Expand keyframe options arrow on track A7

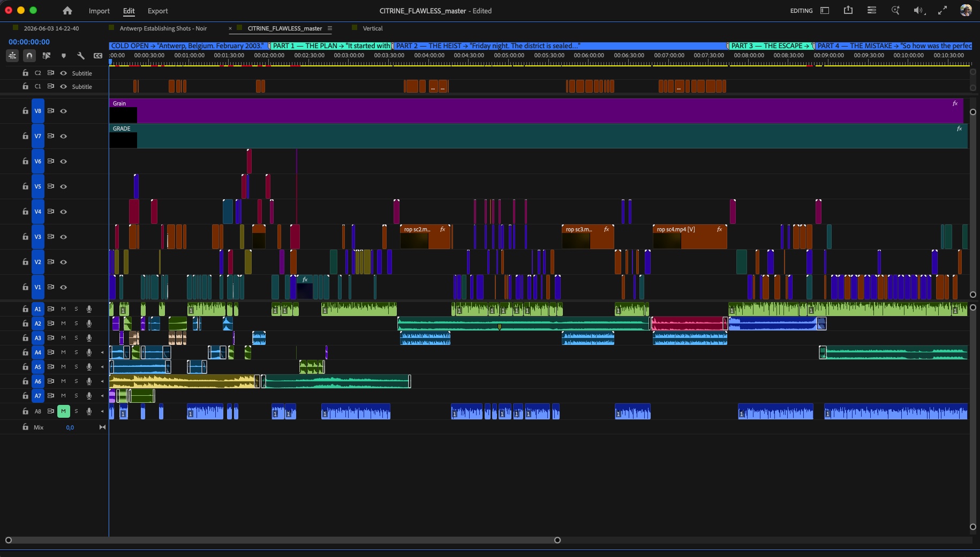102,396
